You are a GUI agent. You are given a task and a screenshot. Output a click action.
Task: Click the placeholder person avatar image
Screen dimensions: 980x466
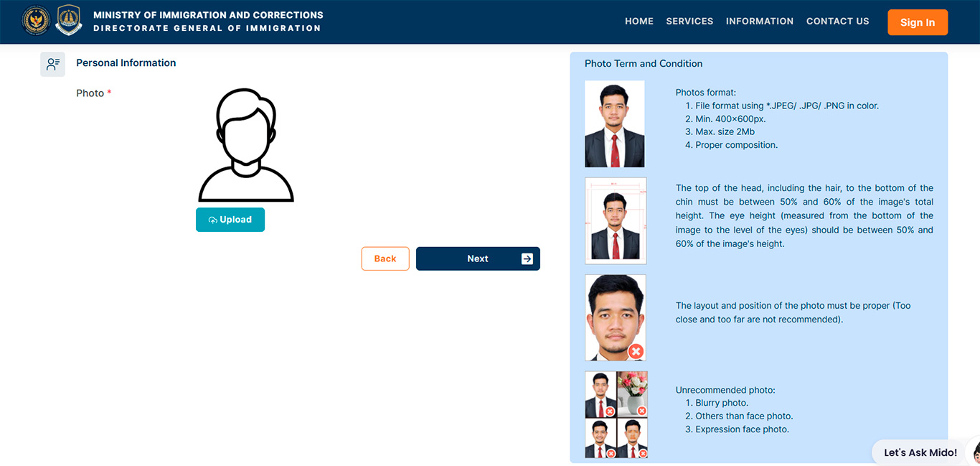[246, 145]
